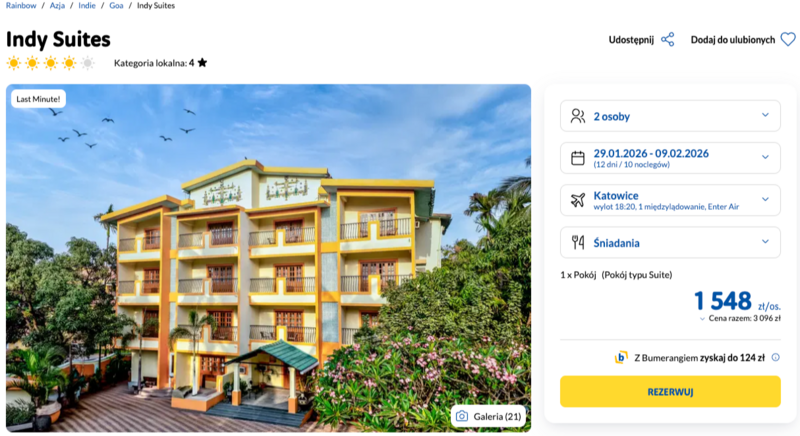
Task: Open the travel dates dropdown chevron
Action: [x=765, y=158]
